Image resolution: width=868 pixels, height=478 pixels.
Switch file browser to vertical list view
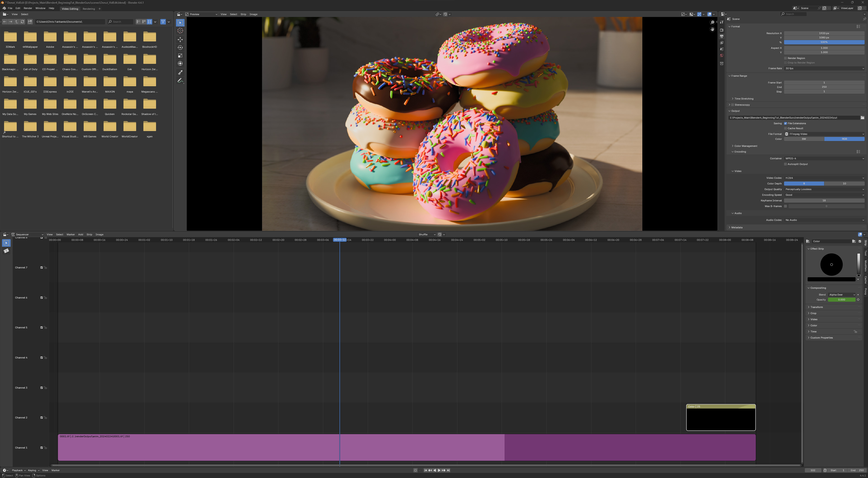[138, 22]
